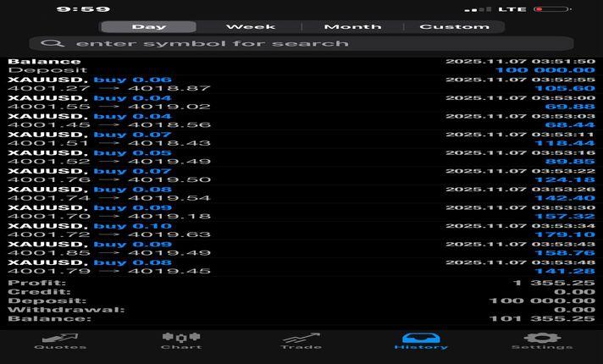Image resolution: width=603 pixels, height=364 pixels.
Task: Select the trade with profit 124.18
Action: pos(301,175)
